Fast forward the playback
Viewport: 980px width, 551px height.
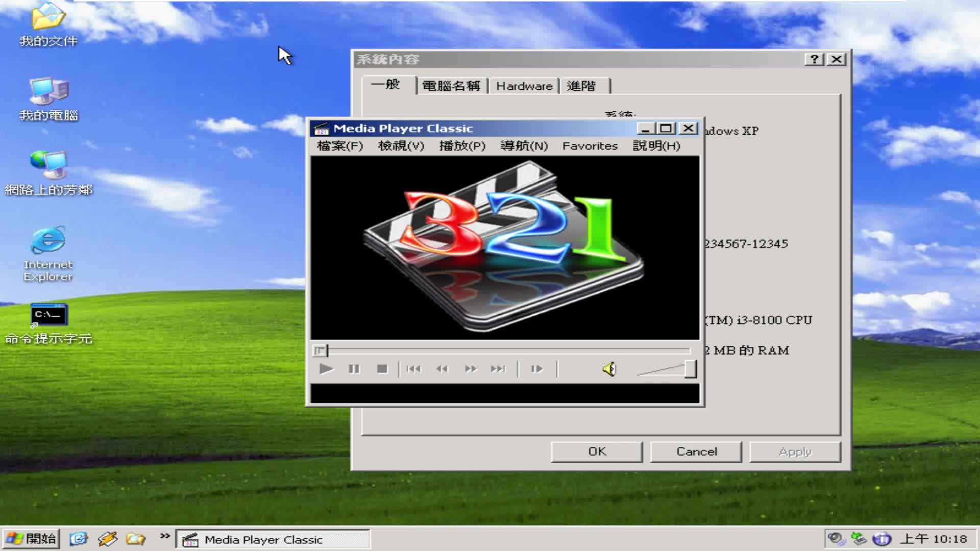(x=470, y=369)
